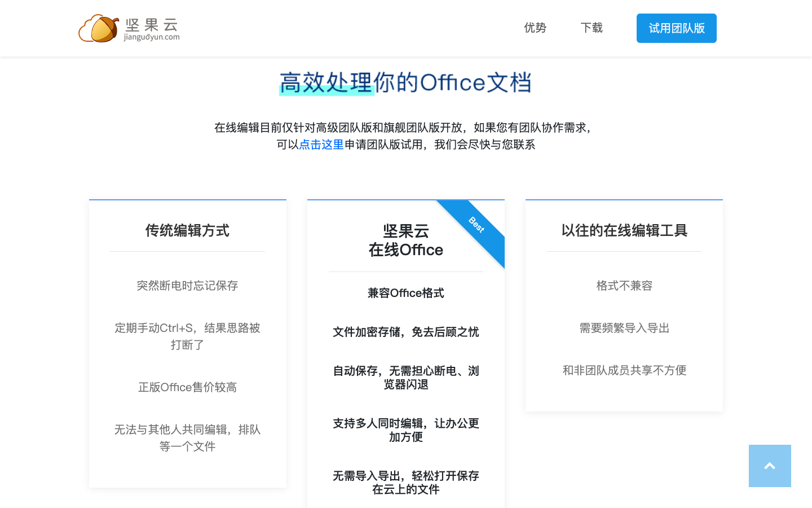This screenshot has height=508, width=812.
Task: Open the 点击这里 trial application link
Action: (320, 144)
